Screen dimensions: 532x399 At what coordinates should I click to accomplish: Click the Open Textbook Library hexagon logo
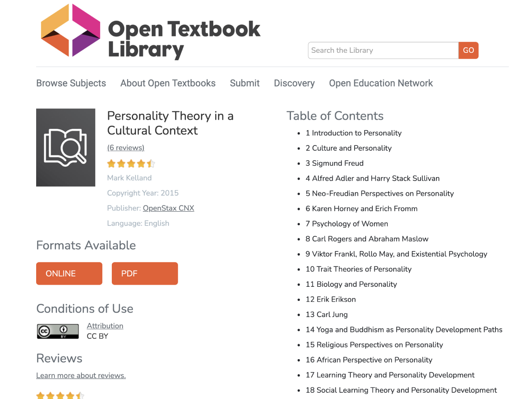71,30
